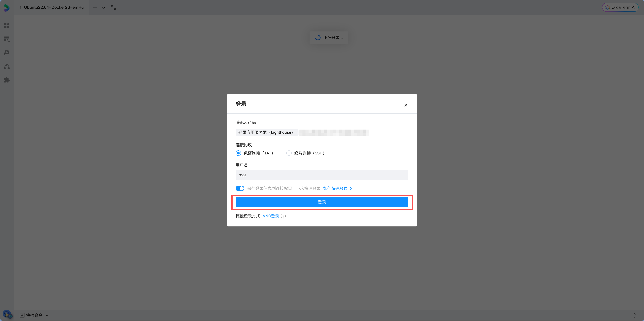Disable the save login info toggle

pyautogui.click(x=240, y=188)
